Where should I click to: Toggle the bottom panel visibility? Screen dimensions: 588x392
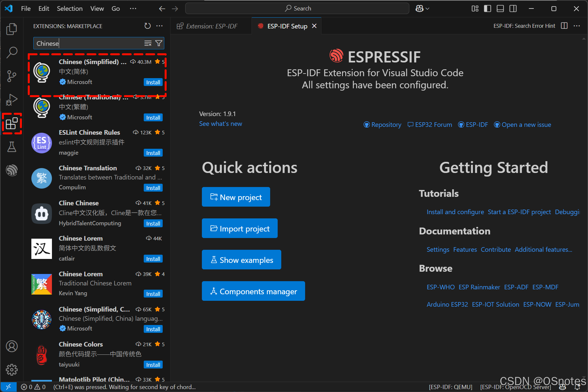point(500,9)
